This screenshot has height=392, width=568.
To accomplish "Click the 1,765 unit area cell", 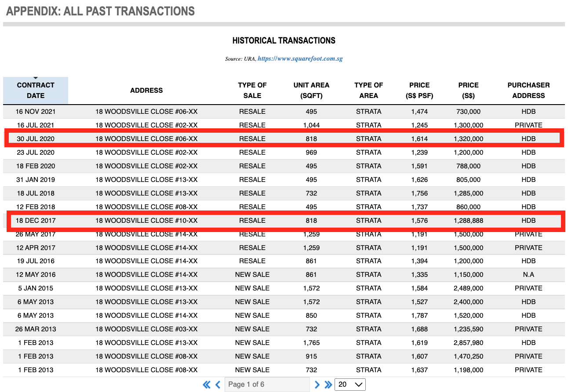I will 311,343.
